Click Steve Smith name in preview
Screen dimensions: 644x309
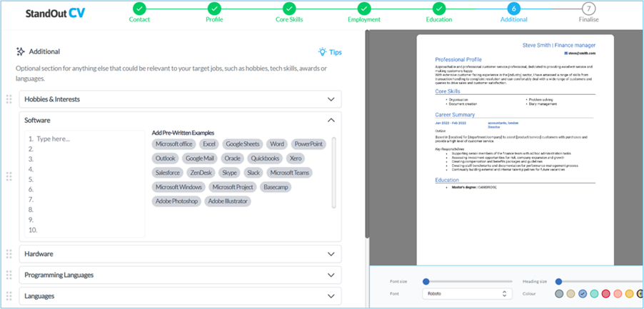pyautogui.click(x=536, y=45)
